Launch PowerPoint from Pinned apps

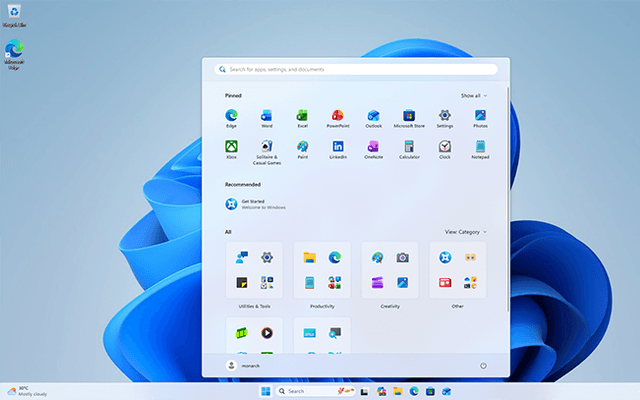click(x=338, y=118)
